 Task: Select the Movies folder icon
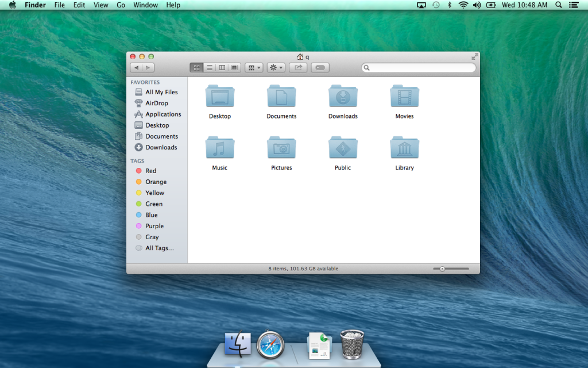(x=404, y=97)
